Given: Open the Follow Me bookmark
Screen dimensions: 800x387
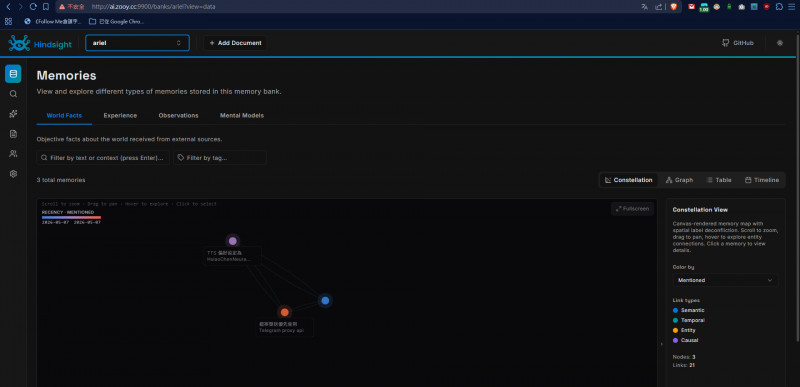Looking at the screenshot, I should [x=53, y=21].
